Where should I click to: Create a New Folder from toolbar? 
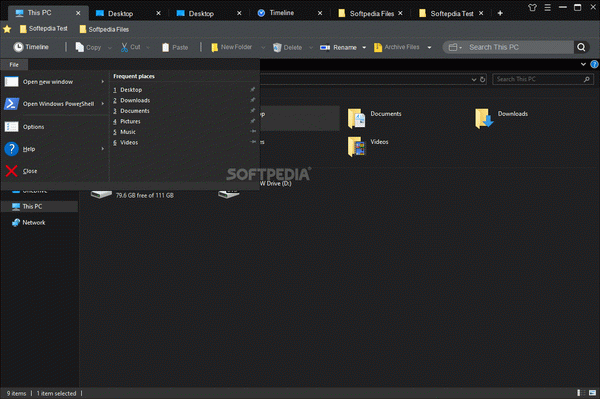point(231,47)
